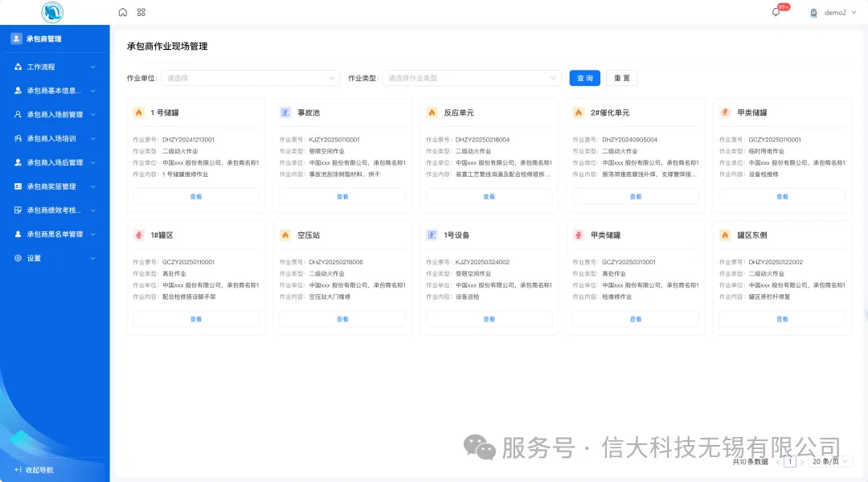
Task: Expand the 承包商绩效考核 chevron
Action: (92, 210)
